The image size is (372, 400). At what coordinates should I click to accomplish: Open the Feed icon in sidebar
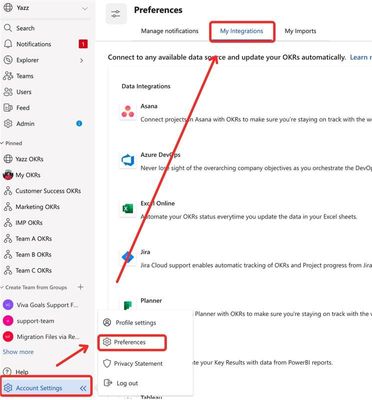8,108
